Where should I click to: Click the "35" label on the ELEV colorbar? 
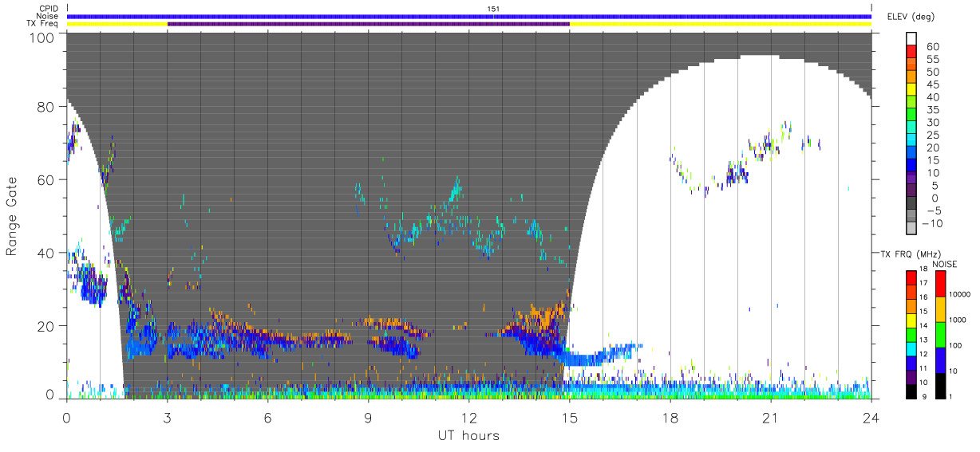(x=932, y=110)
